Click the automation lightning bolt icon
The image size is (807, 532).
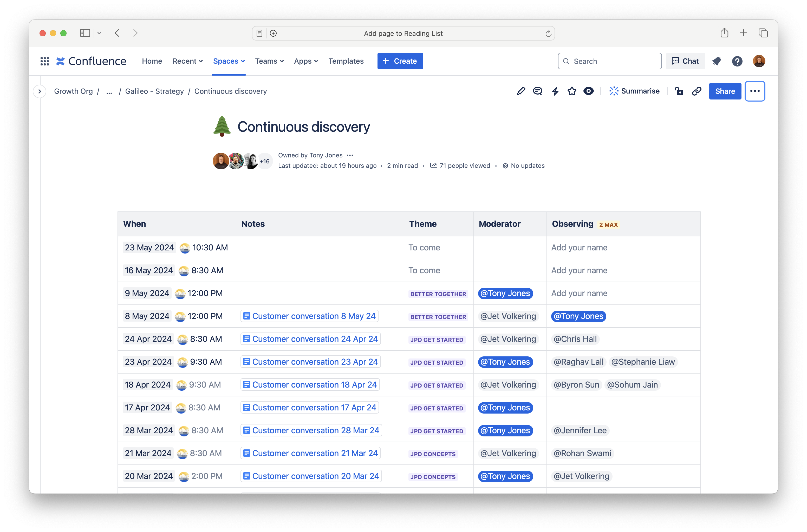click(555, 91)
